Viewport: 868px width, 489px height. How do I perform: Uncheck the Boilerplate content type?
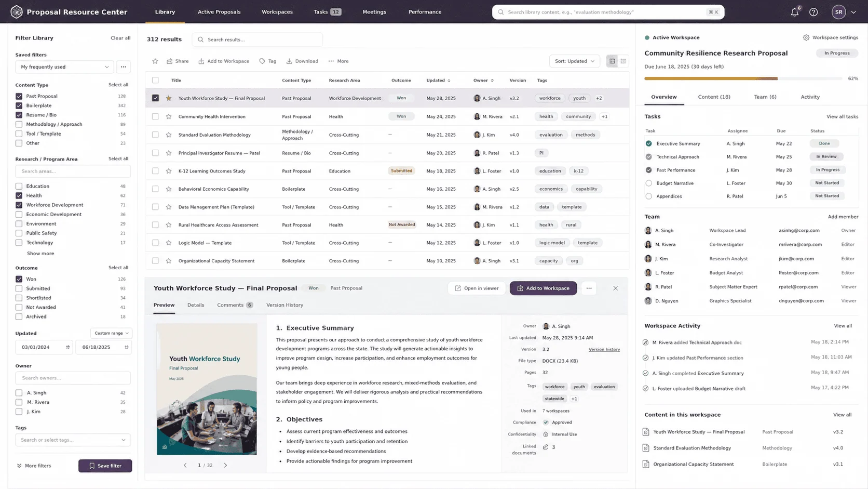pos(19,105)
